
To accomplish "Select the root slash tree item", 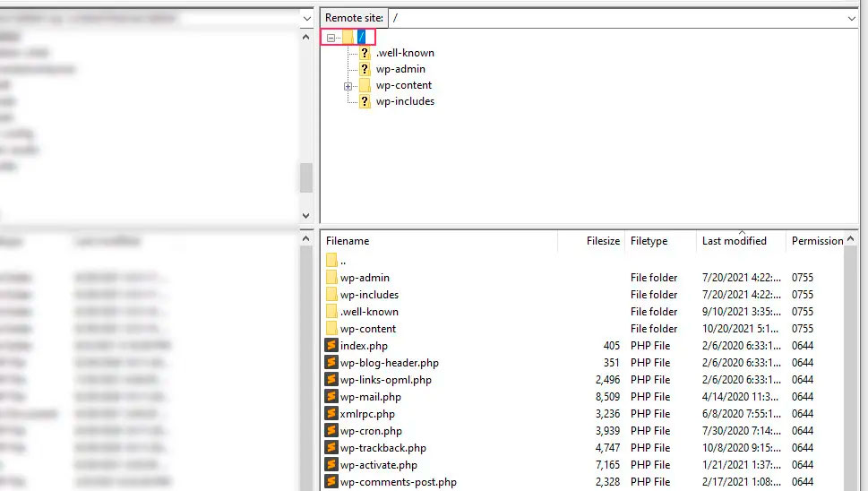I will click(x=361, y=37).
